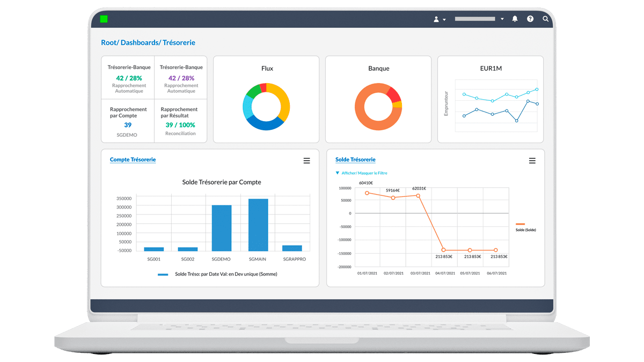Click the user profile icon
The height and width of the screenshot is (362, 644).
(436, 19)
